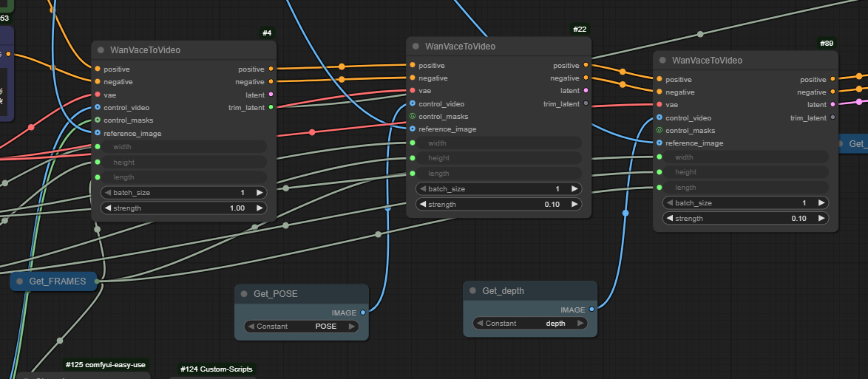Image resolution: width=868 pixels, height=379 pixels.
Task: Click the batch_size value field on node #22
Action: 499,188
